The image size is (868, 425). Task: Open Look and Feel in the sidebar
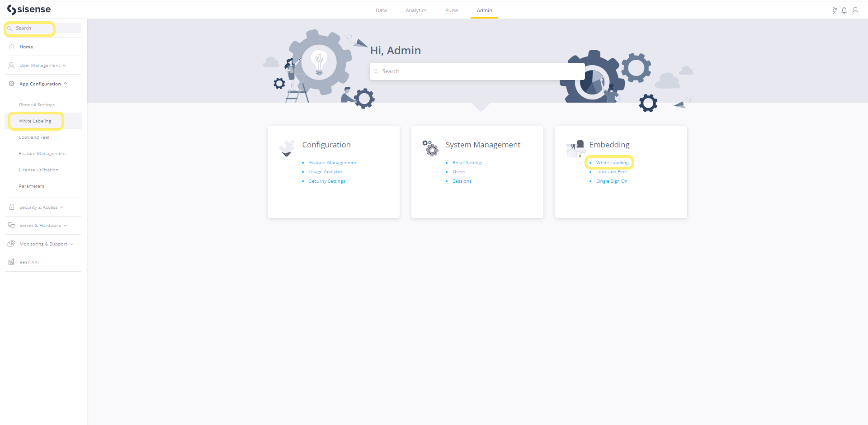coord(34,137)
